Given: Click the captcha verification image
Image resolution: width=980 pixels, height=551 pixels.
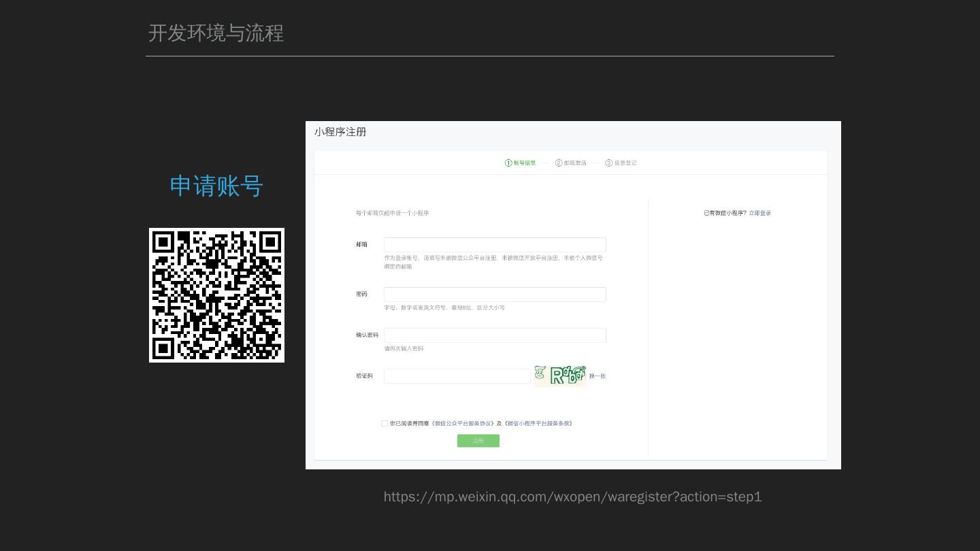Looking at the screenshot, I should pos(560,375).
